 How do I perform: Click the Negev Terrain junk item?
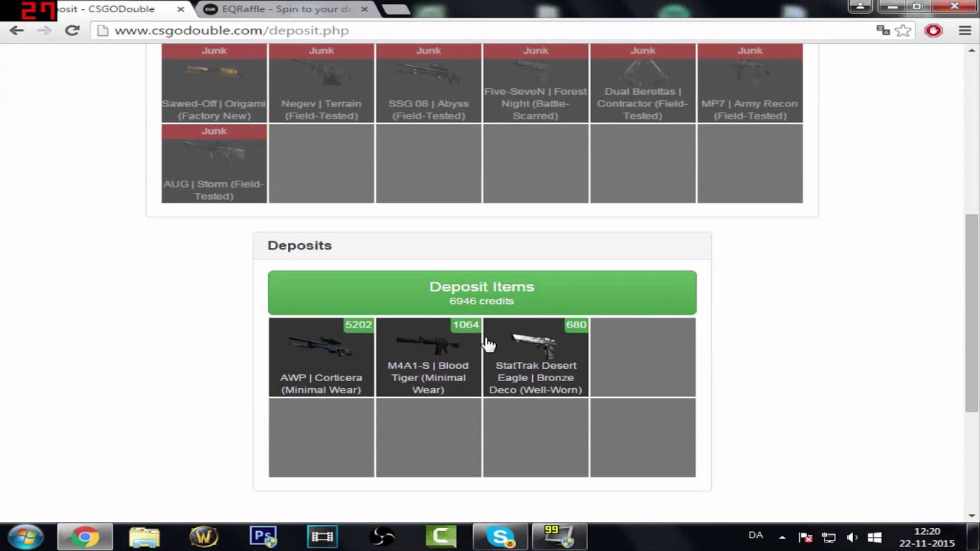322,83
